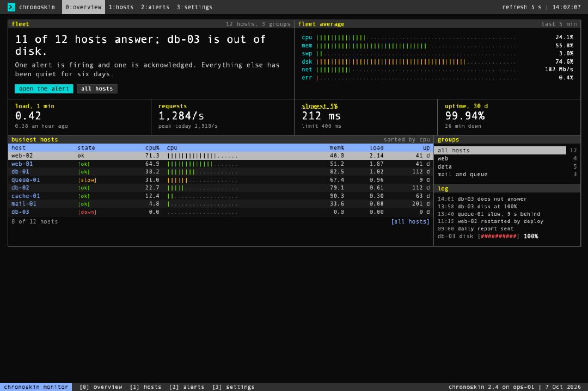
Task: Open host link db-03
Action: click(x=20, y=212)
